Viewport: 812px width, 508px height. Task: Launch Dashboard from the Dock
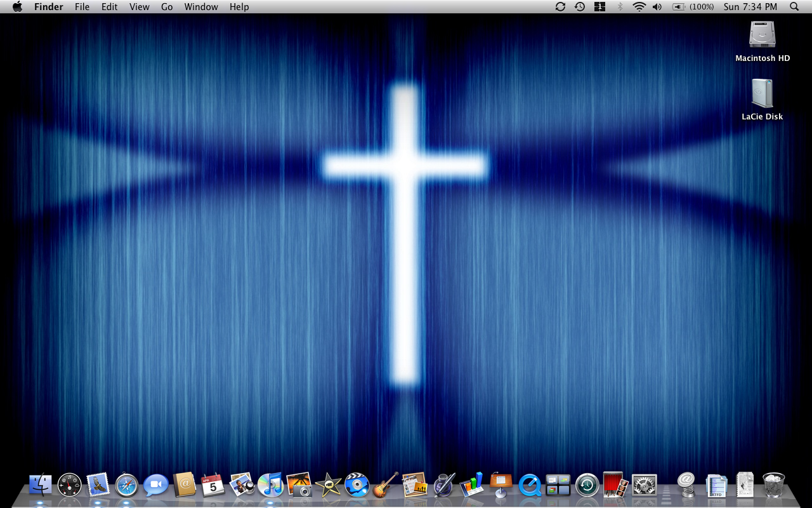coord(69,486)
